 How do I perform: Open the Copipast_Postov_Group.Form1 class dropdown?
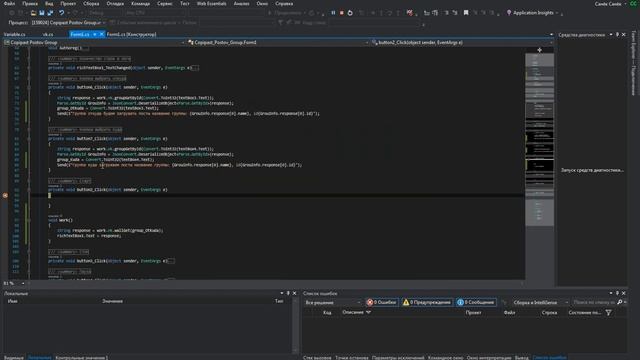click(278, 42)
